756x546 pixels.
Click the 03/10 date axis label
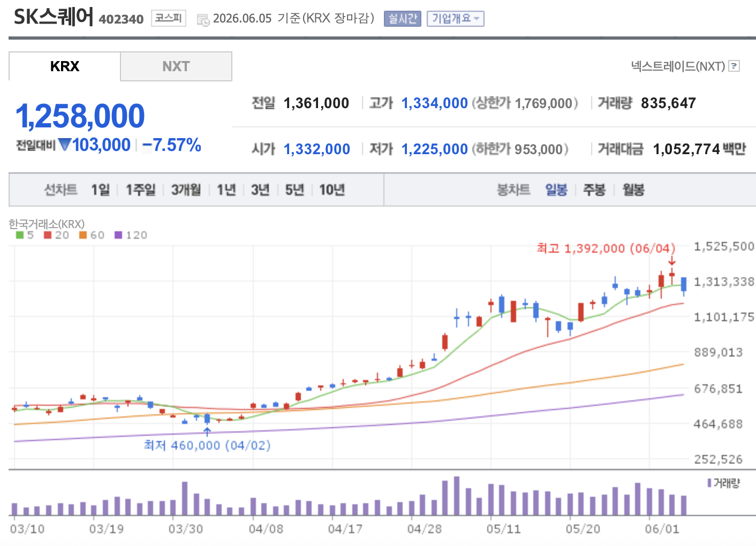tap(27, 529)
